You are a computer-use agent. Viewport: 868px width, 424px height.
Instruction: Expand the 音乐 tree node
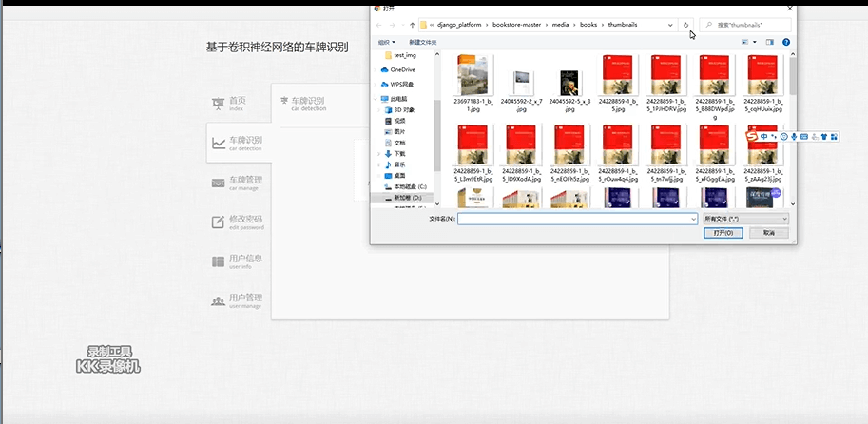pyautogui.click(x=379, y=164)
